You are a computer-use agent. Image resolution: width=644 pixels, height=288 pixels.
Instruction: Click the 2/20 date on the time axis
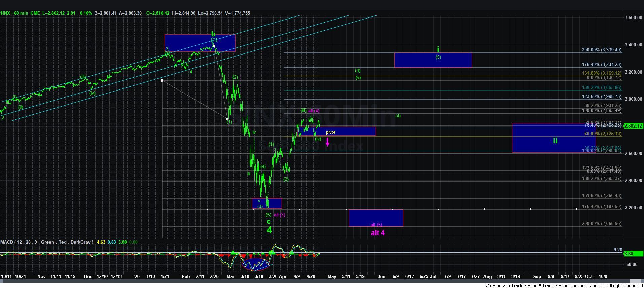[x=214, y=276]
